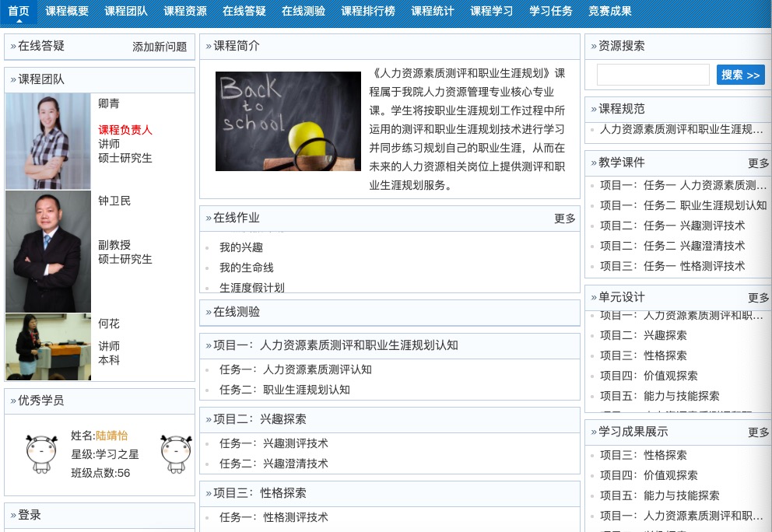Go to 竞赛成果 in navigation bar

coord(609,11)
